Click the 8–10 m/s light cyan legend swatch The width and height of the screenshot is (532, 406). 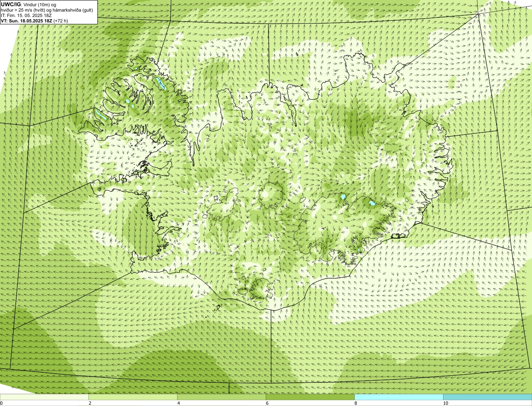tap(399, 397)
